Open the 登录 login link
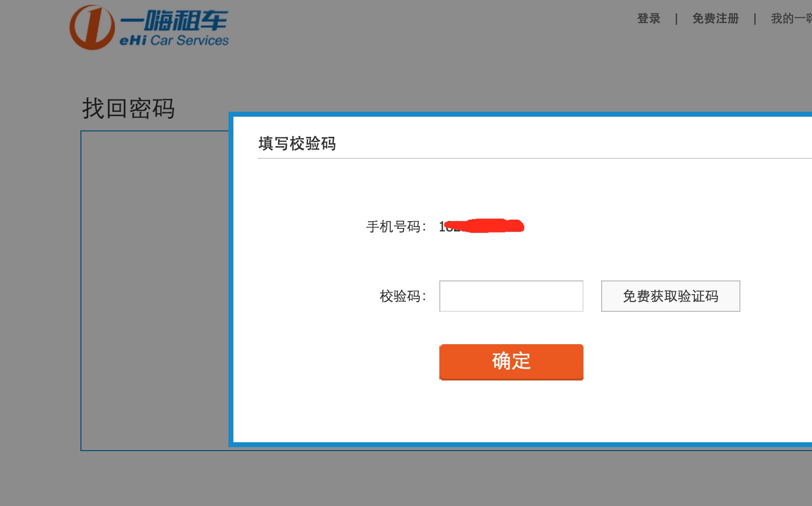The image size is (812, 506). click(x=649, y=19)
